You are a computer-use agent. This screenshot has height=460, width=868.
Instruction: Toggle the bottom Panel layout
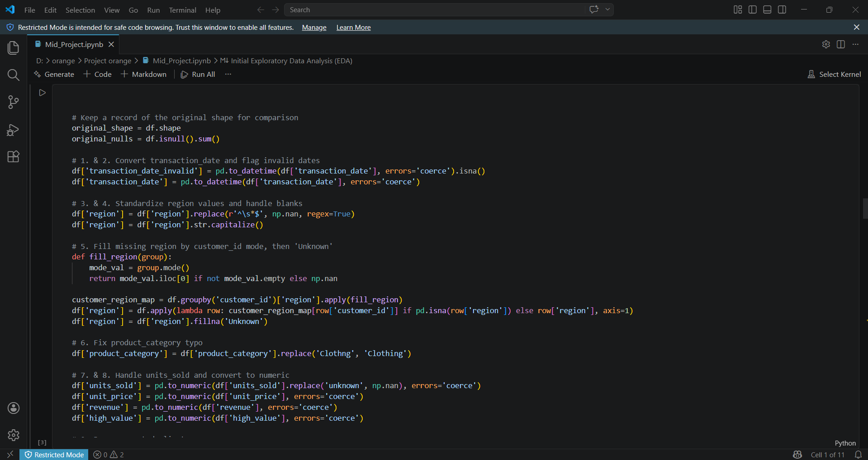click(767, 9)
